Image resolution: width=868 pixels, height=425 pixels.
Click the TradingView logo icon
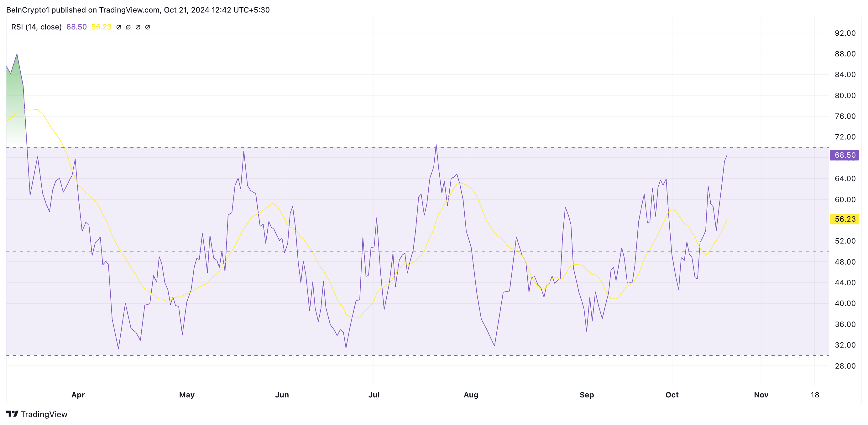click(x=12, y=413)
